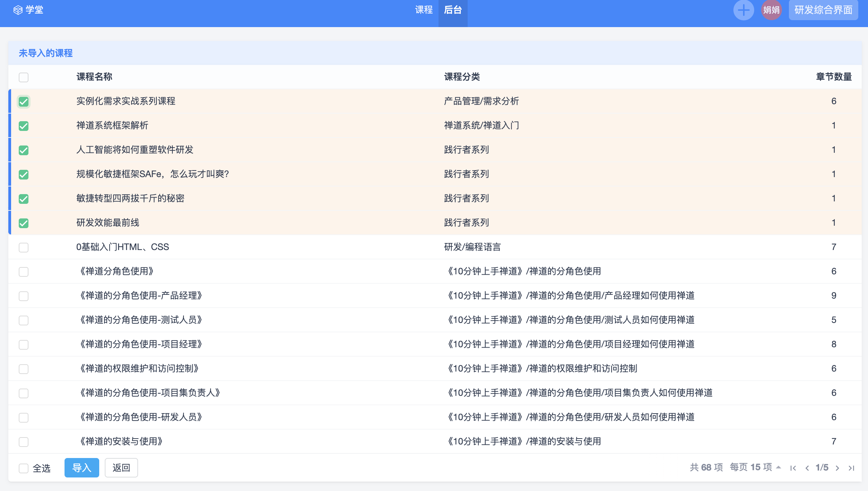Uncheck 实例化需求实战系列课程 course checkbox
Screen dimensions: 868x491
pyautogui.click(x=24, y=102)
